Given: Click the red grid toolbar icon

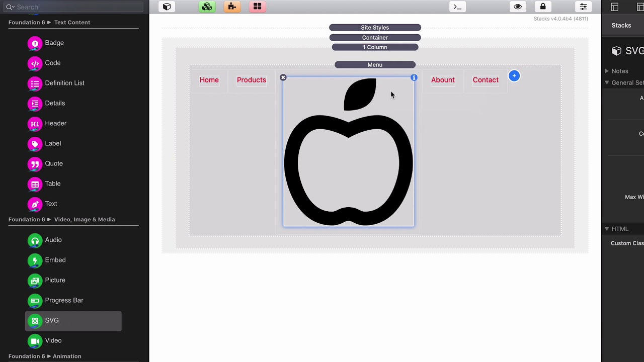Looking at the screenshot, I should coord(257,7).
